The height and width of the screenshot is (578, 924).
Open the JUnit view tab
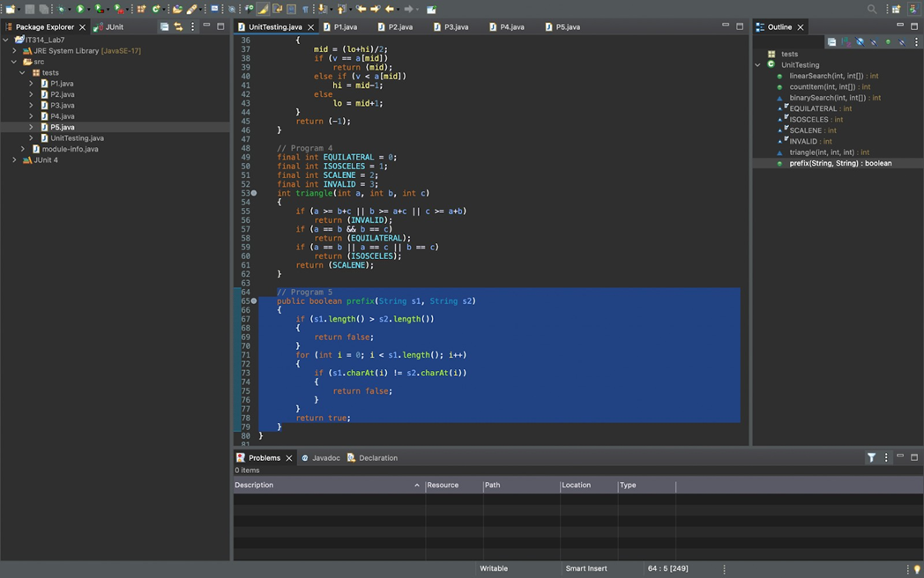point(108,27)
